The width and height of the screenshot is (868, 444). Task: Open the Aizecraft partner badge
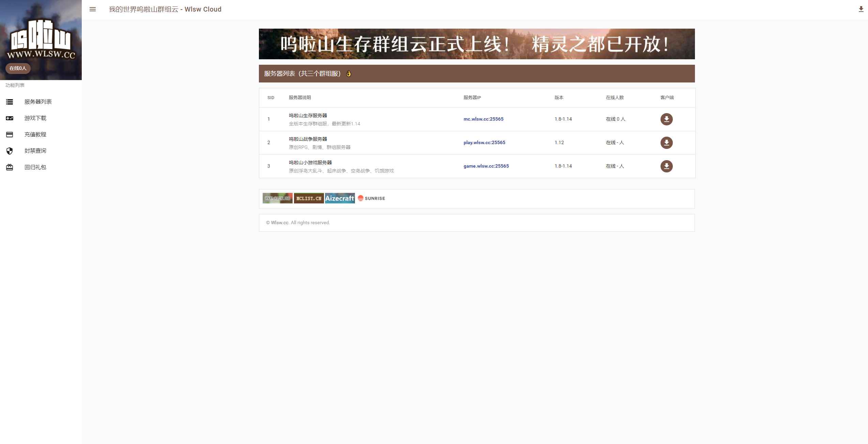pyautogui.click(x=340, y=198)
